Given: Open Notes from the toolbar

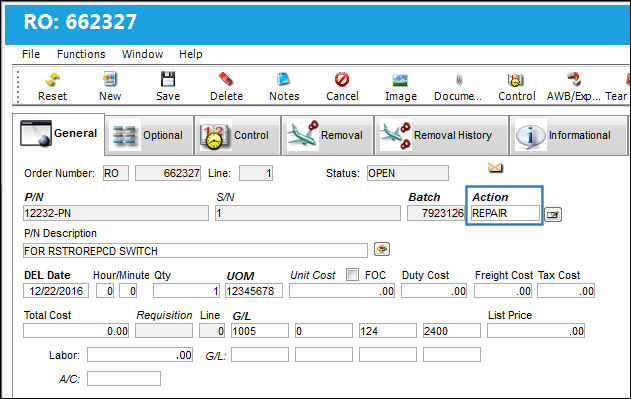Looking at the screenshot, I should coord(284,87).
